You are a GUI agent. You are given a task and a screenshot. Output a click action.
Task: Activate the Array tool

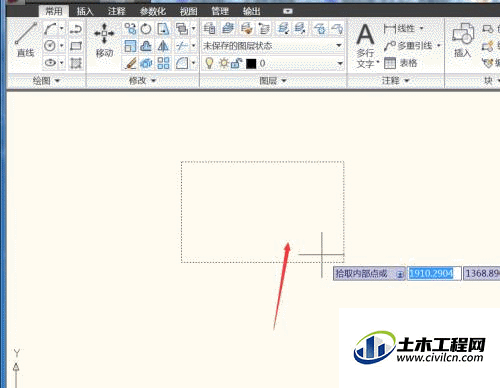(163, 62)
